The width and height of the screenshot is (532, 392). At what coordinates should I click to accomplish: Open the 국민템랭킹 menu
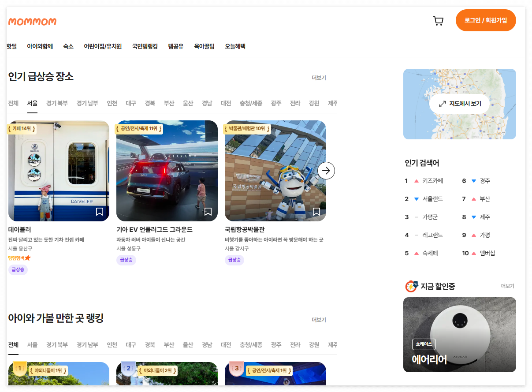145,46
